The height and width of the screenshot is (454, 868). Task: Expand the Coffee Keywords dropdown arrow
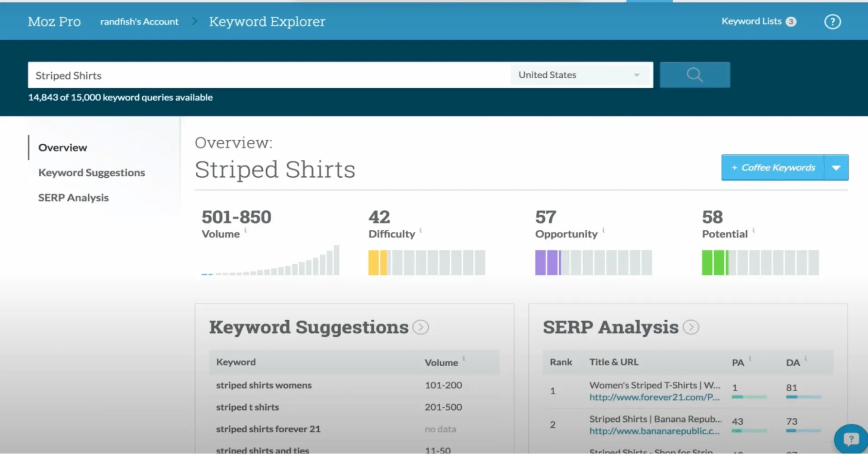point(836,167)
